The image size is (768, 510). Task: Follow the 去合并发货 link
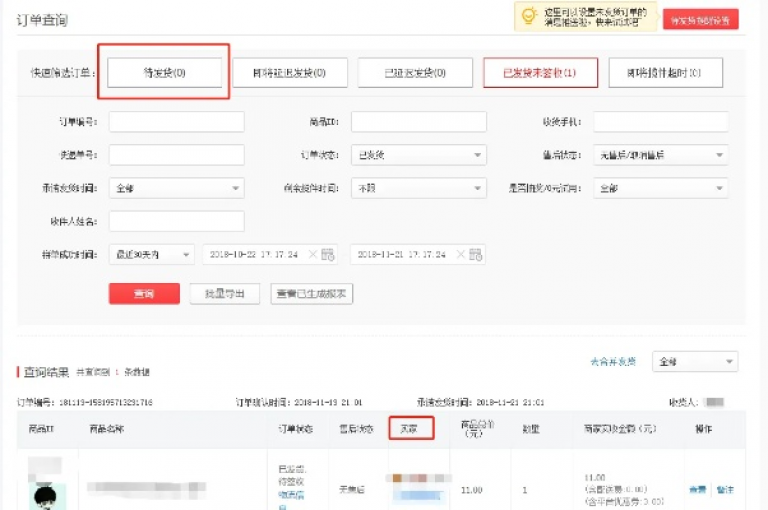click(613, 362)
